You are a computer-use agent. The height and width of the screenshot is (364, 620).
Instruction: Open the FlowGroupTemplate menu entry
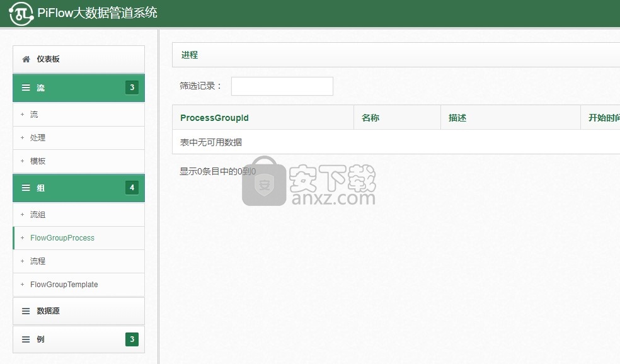79,285
